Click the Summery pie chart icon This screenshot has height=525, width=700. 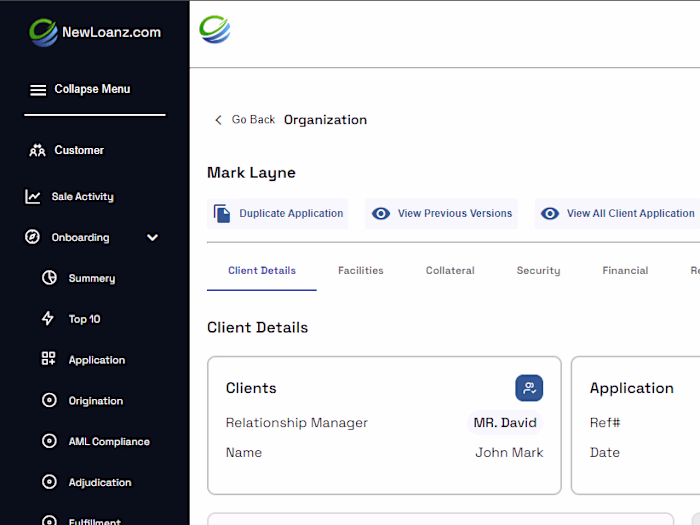(48, 279)
